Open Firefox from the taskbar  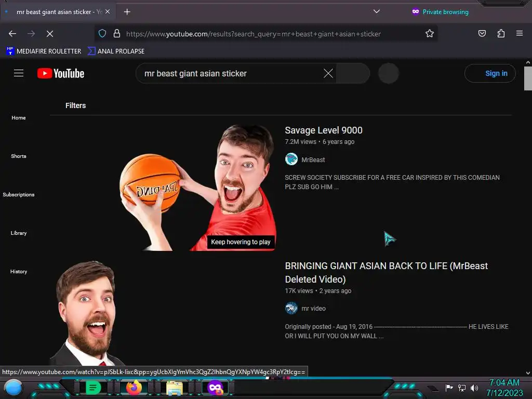(134, 388)
